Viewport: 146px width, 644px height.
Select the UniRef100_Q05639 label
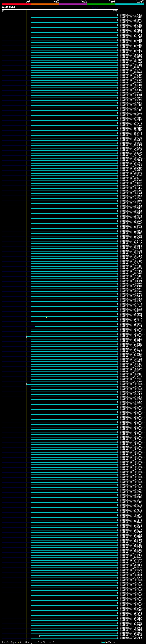131,492
